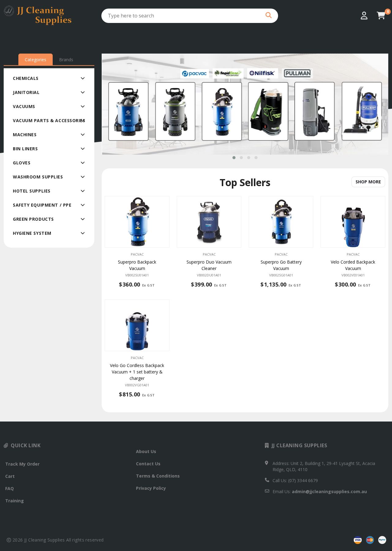Open the About Us link
The image size is (392, 551).
146,452
